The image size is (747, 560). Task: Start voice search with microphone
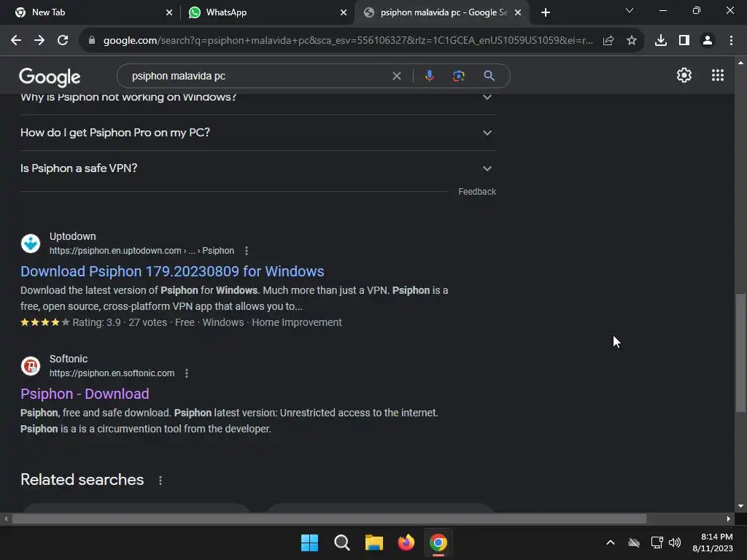coord(429,76)
